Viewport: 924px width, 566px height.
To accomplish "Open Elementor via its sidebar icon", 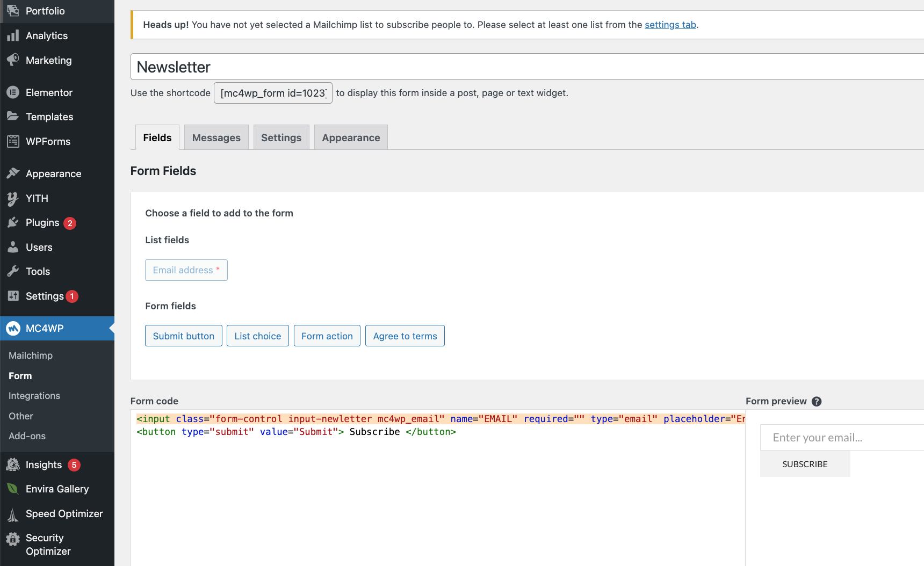I will [13, 92].
